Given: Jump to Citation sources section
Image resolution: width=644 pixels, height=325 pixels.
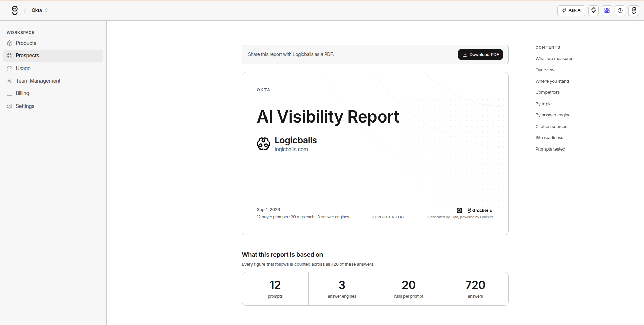Looking at the screenshot, I should pos(551,127).
